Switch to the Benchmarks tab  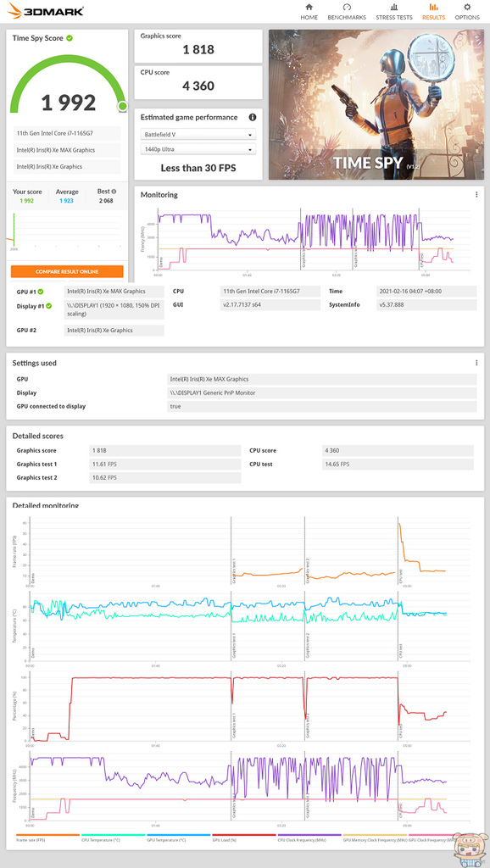(x=347, y=12)
